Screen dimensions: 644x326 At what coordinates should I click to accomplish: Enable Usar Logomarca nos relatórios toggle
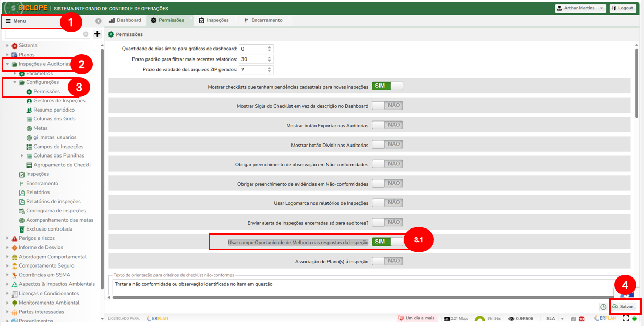point(387,203)
